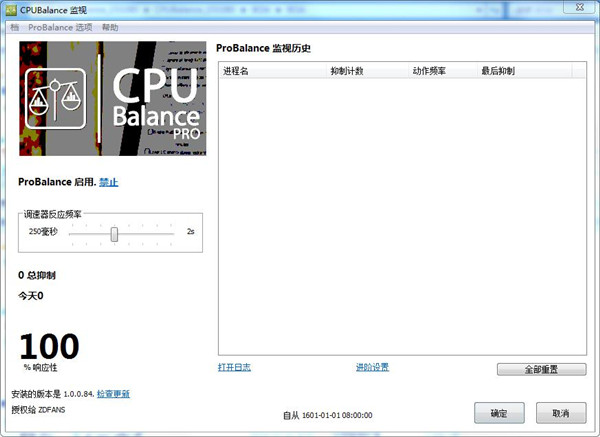This screenshot has width=600, height=437.
Task: Click the CPU Balance Pro logo banner
Action: pyautogui.click(x=110, y=99)
